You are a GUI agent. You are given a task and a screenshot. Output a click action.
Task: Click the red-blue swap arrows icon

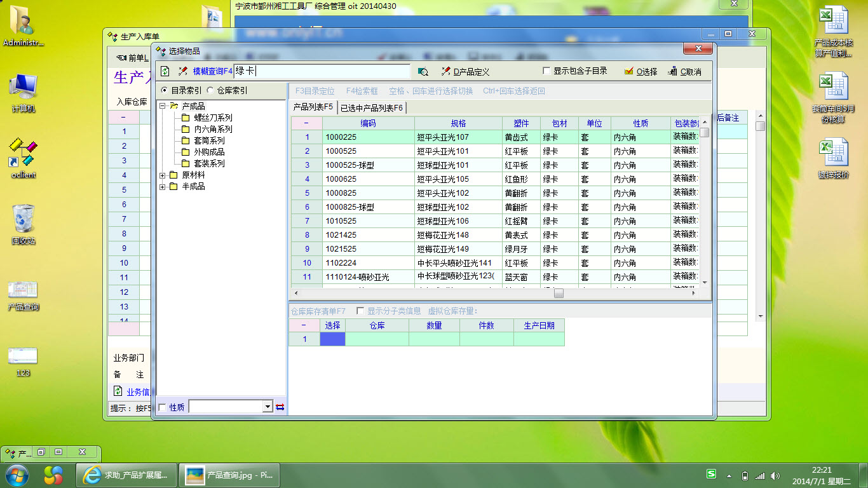(280, 407)
